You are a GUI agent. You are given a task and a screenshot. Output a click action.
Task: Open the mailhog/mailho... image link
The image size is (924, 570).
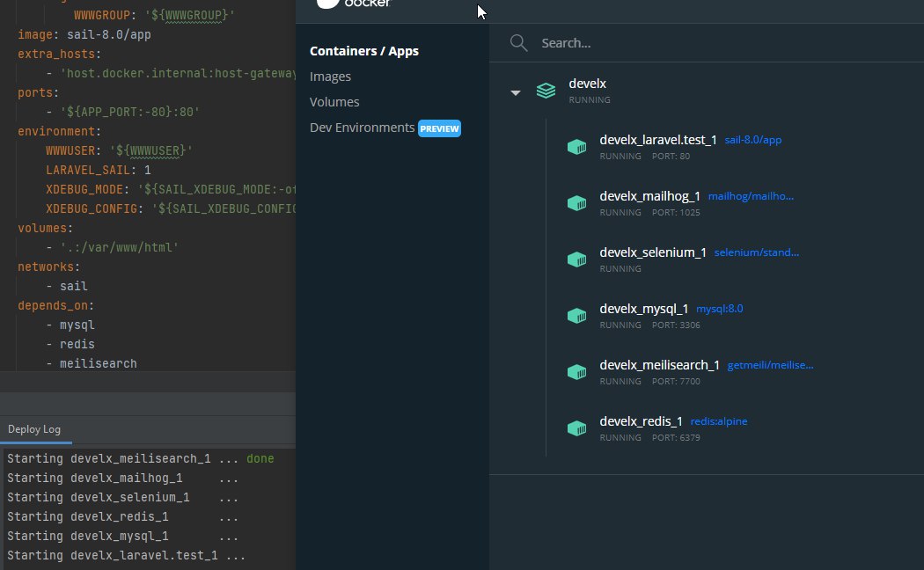[x=751, y=196]
